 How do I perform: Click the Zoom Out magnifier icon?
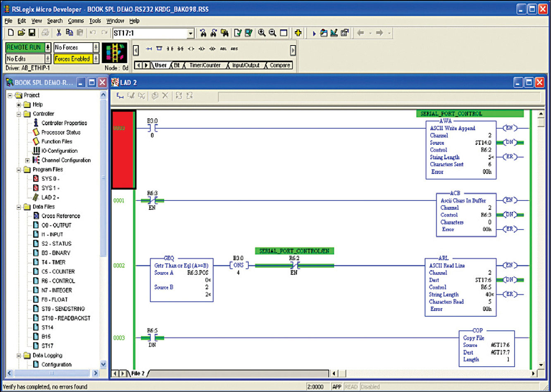(272, 33)
